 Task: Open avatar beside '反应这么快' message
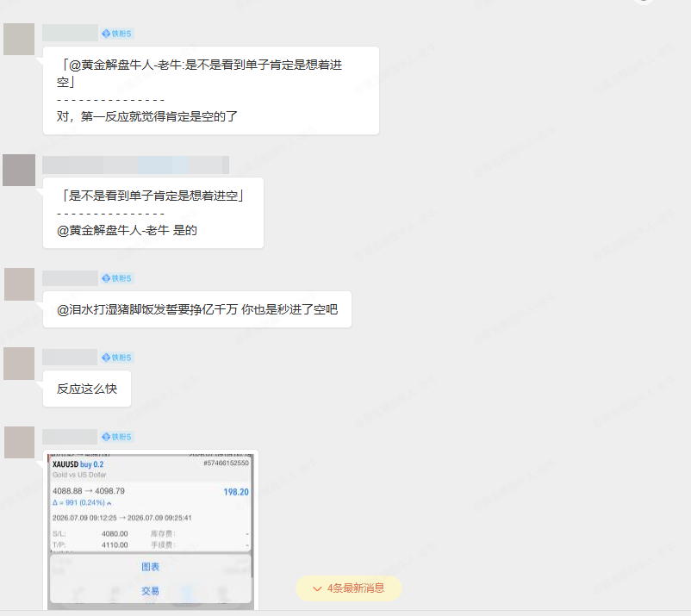pyautogui.click(x=19, y=364)
